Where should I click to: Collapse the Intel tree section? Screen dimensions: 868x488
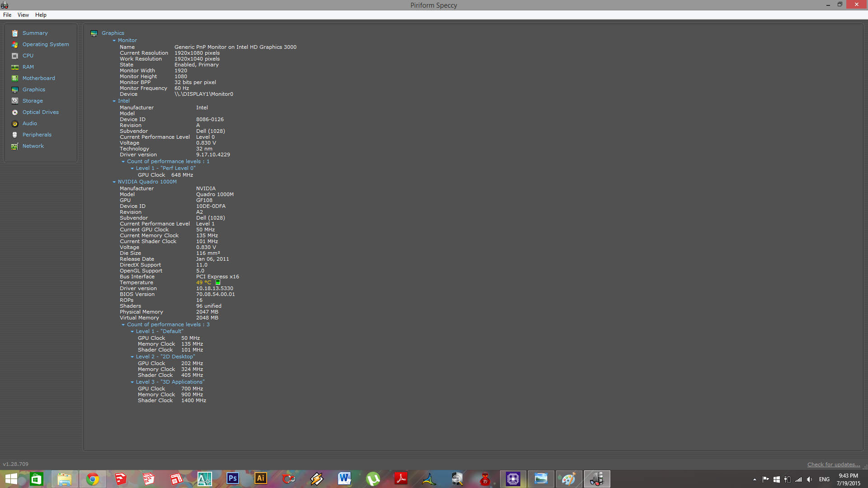114,101
